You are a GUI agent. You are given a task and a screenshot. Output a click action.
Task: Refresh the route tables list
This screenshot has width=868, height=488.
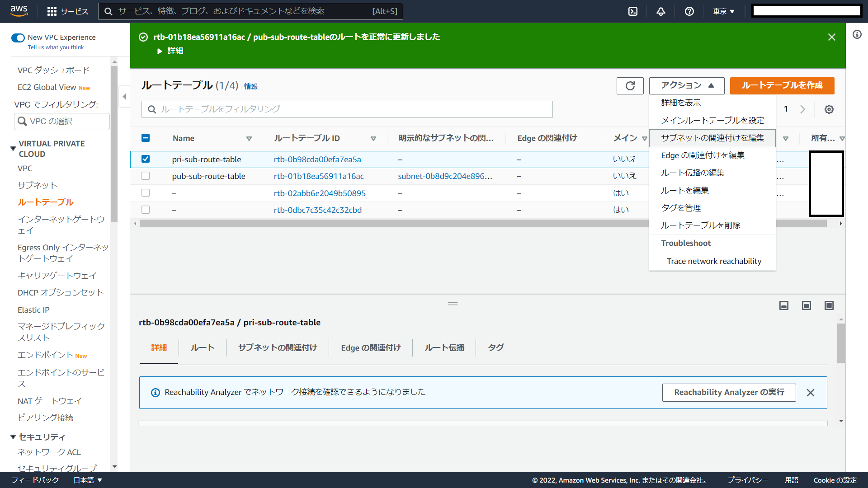[x=630, y=86]
